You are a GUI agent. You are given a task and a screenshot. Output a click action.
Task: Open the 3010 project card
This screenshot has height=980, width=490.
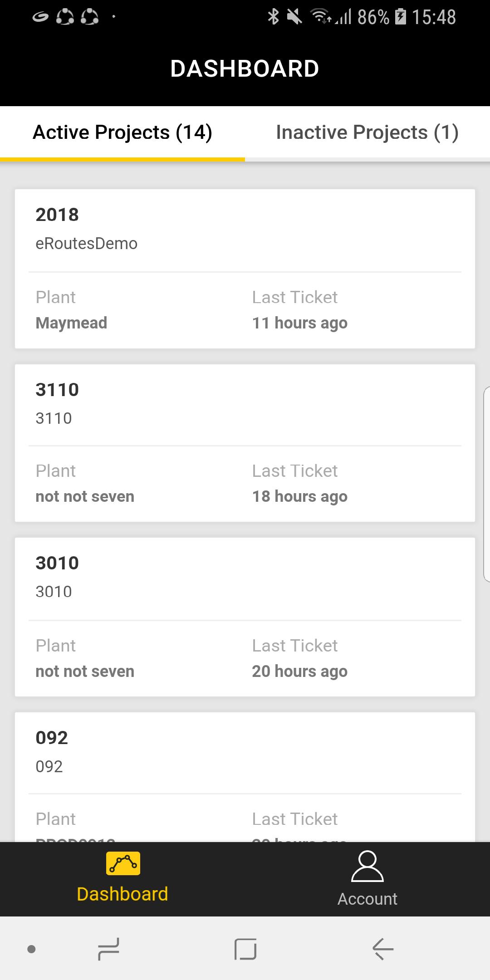click(245, 617)
